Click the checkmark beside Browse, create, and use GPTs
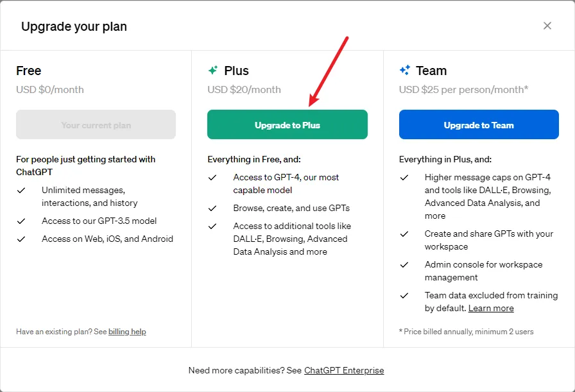The height and width of the screenshot is (392, 575). click(212, 209)
